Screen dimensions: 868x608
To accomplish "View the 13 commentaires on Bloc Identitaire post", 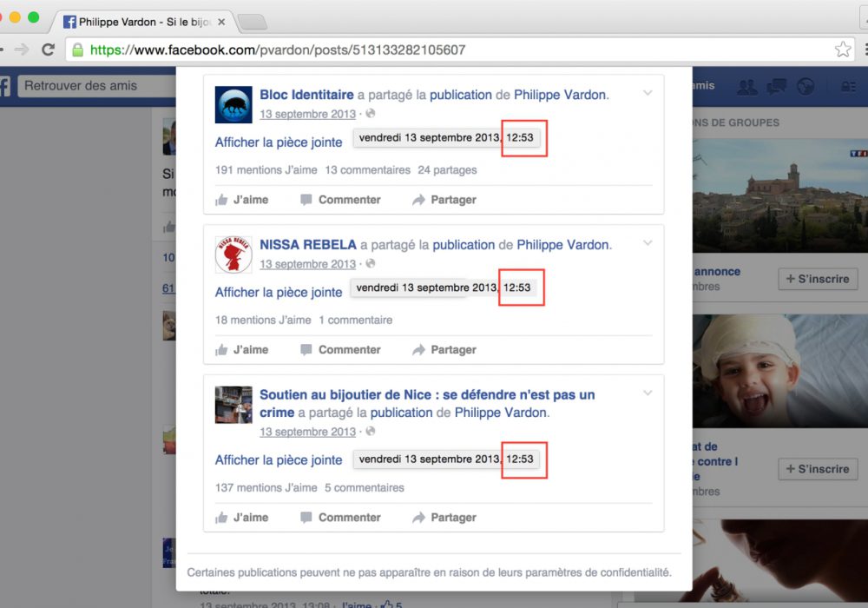I will (x=367, y=170).
